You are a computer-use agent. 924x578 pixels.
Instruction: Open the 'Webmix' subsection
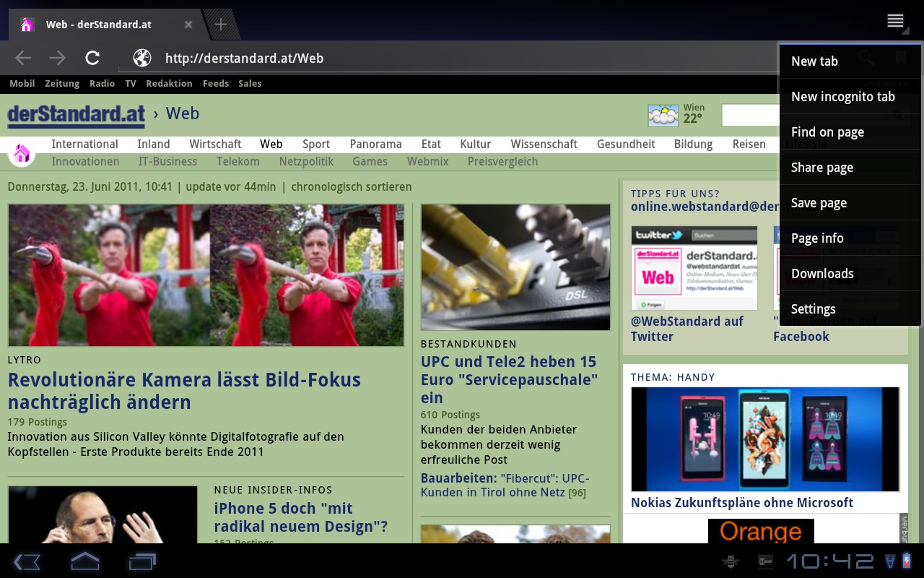pyautogui.click(x=428, y=162)
